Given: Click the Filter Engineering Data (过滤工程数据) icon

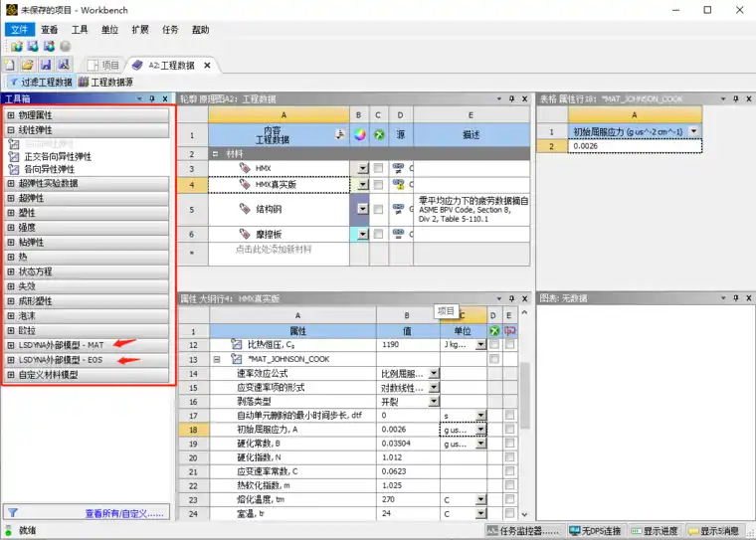Looking at the screenshot, I should (x=12, y=83).
